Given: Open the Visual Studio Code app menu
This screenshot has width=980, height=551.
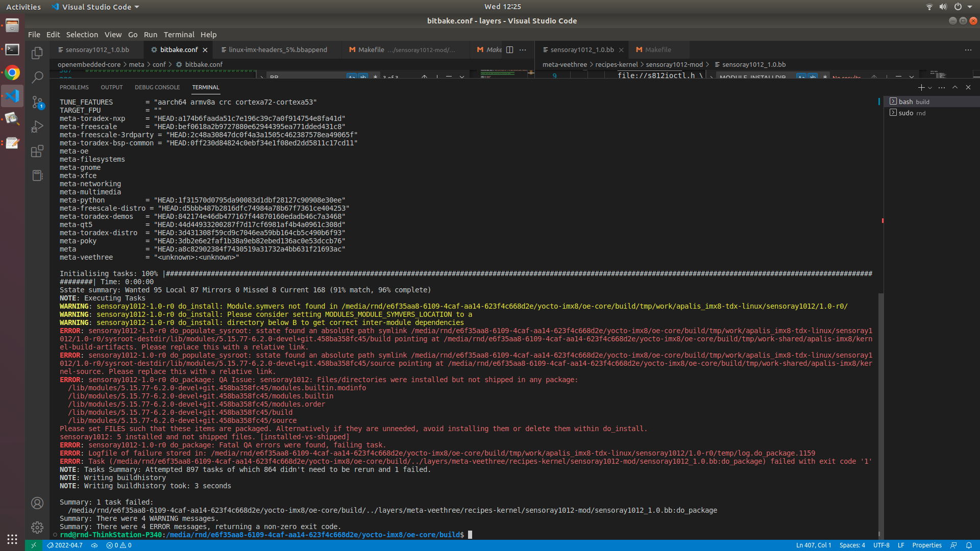Looking at the screenshot, I should (95, 7).
